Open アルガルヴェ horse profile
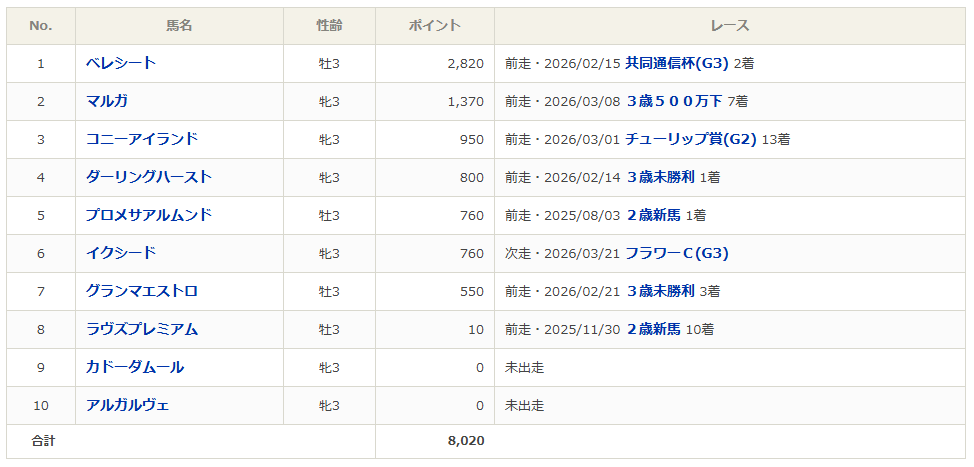Image resolution: width=974 pixels, height=467 pixels. [128, 405]
